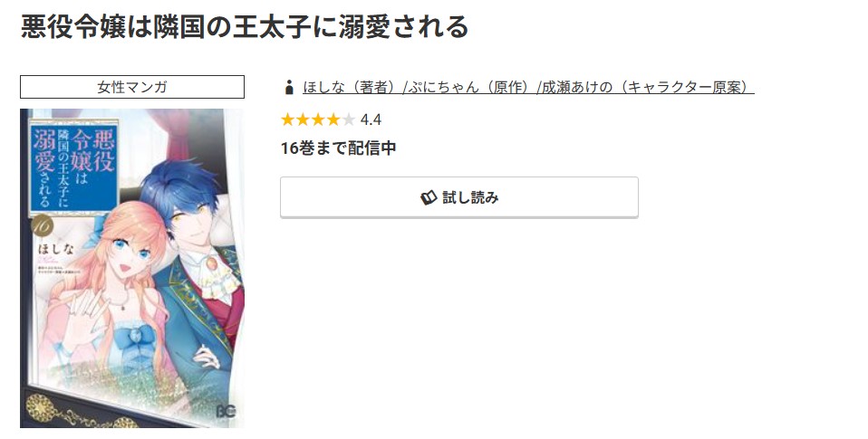
Task: Select the second gold rating star
Action: pos(303,119)
